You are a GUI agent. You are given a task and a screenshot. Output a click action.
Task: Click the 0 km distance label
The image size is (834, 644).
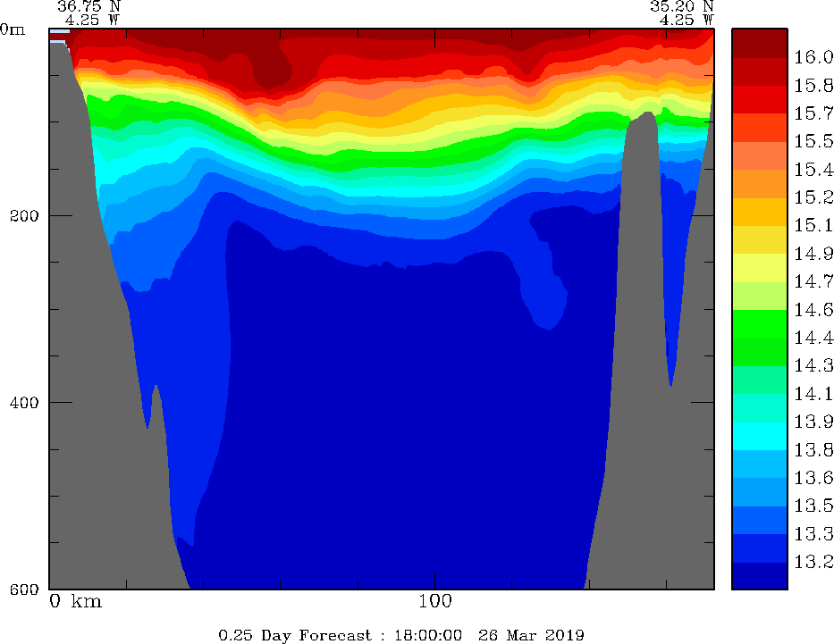tap(75, 601)
